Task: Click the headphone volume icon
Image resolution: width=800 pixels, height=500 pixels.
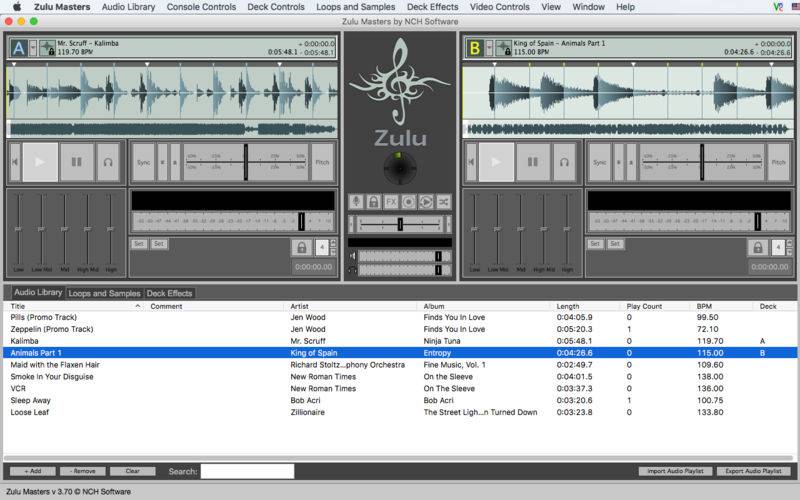Action: pyautogui.click(x=352, y=270)
